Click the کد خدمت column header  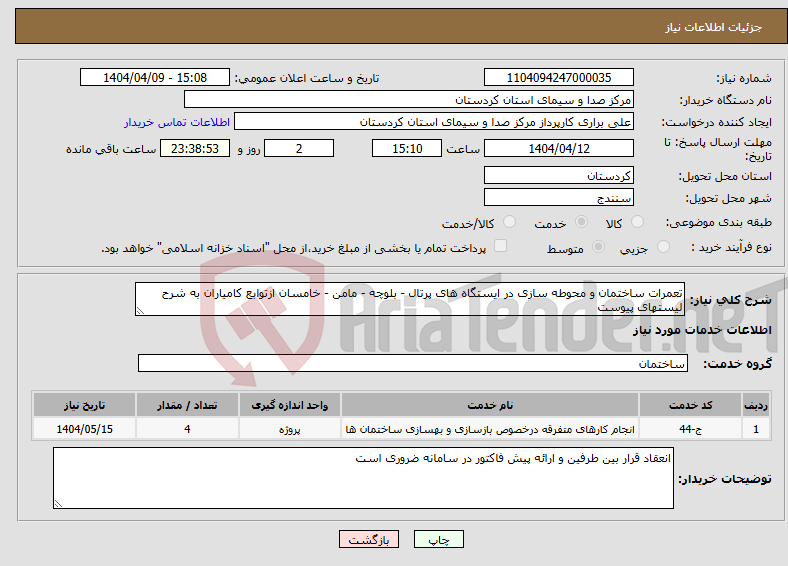pyautogui.click(x=691, y=405)
